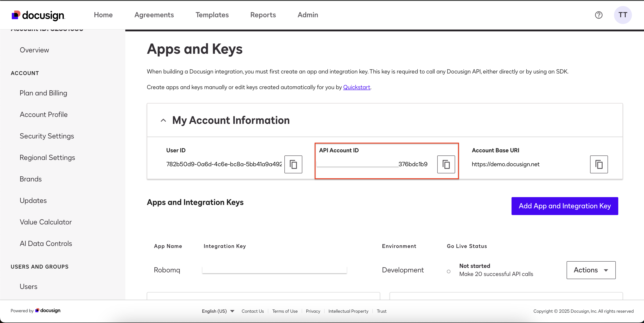Click Add App and Integration Key button
Viewport: 644px width, 323px height.
tap(565, 206)
